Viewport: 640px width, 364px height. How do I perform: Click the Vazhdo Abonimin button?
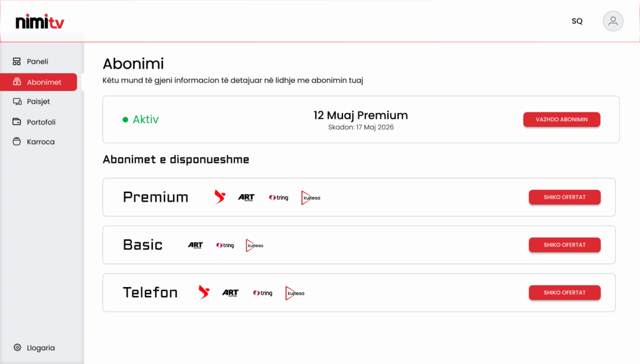pyautogui.click(x=562, y=119)
